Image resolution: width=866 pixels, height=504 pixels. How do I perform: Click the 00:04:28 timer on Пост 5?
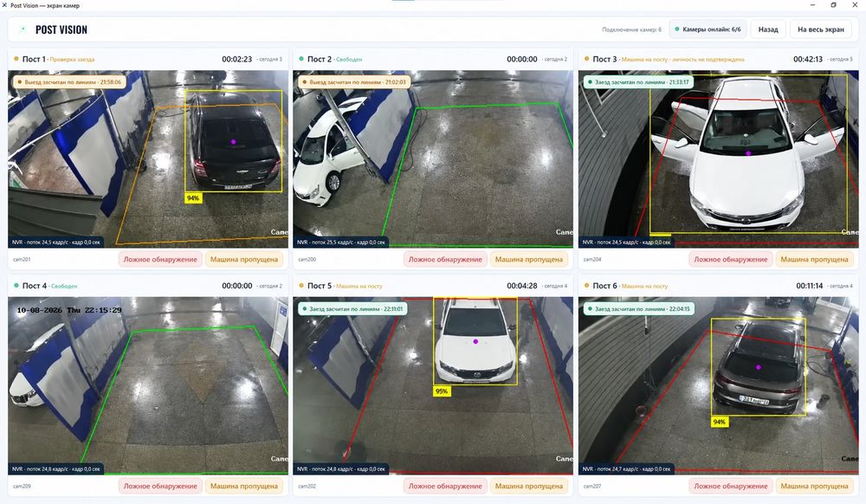522,286
